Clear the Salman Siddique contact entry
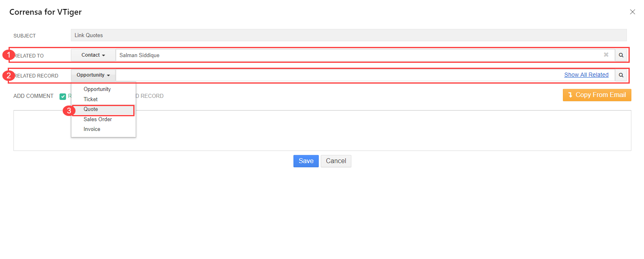 [x=606, y=55]
